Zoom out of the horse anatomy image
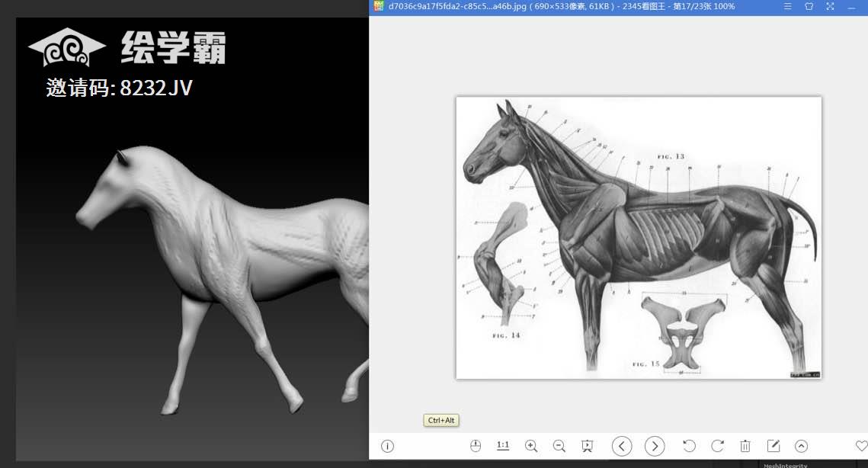The height and width of the screenshot is (468, 868). 559,446
